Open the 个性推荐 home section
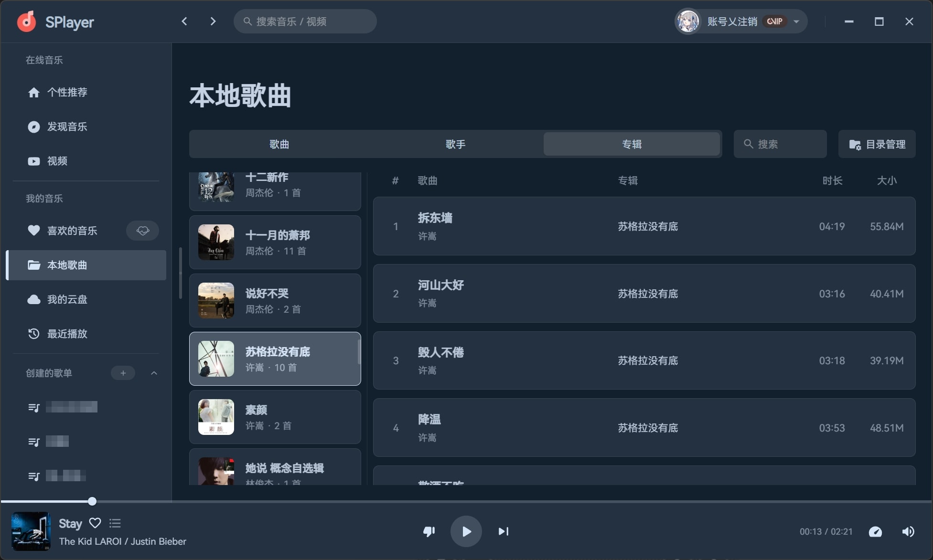 click(67, 92)
